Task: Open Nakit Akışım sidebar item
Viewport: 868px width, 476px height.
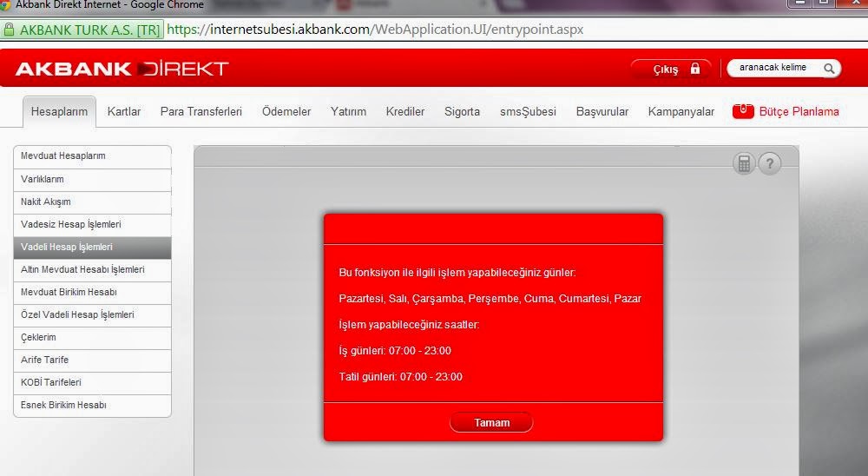Action: (x=92, y=202)
